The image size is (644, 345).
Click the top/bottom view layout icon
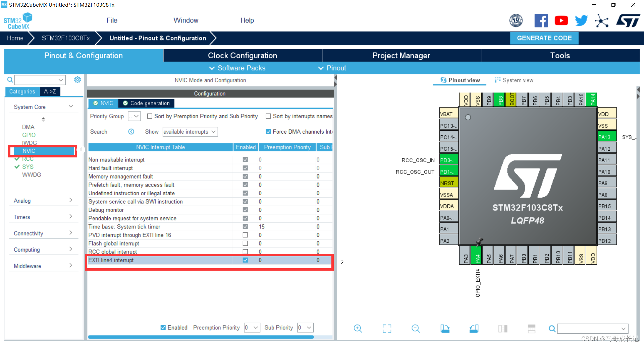pos(532,329)
